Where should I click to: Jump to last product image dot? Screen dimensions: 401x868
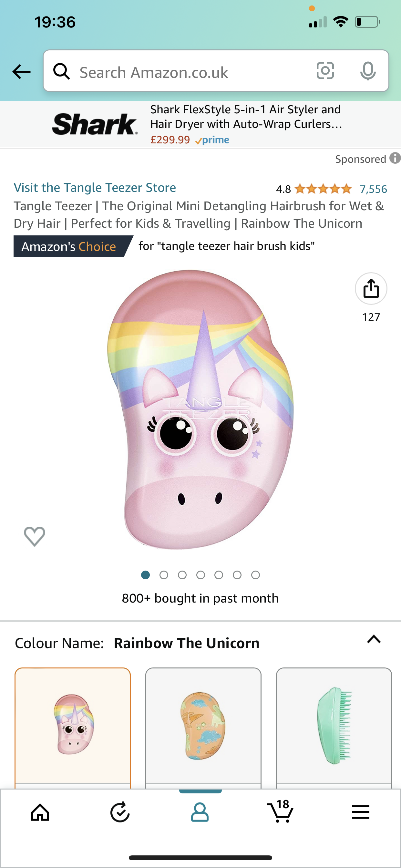[x=255, y=575]
